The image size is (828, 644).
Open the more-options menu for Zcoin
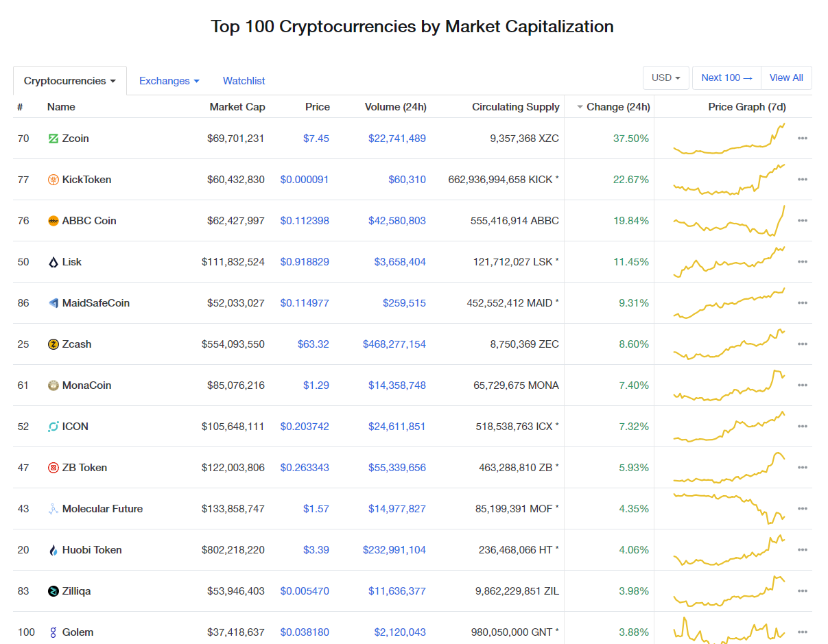(x=803, y=139)
